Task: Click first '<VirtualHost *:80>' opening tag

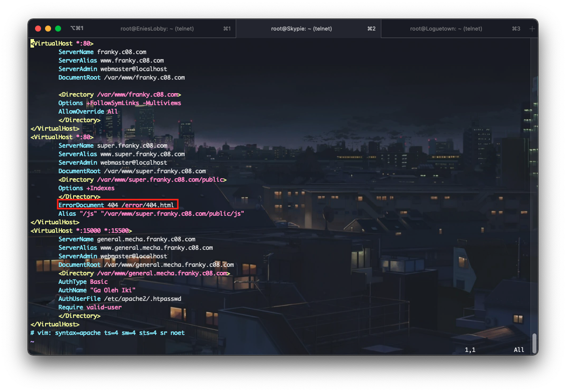Action: click(x=62, y=44)
